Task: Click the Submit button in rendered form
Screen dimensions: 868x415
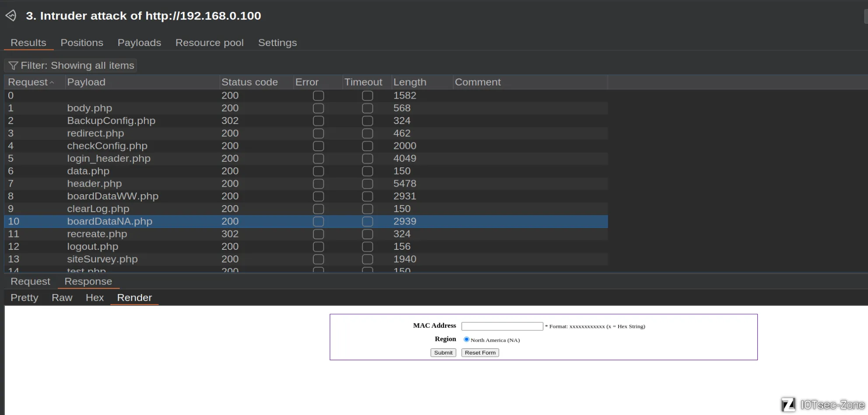Action: (x=443, y=353)
